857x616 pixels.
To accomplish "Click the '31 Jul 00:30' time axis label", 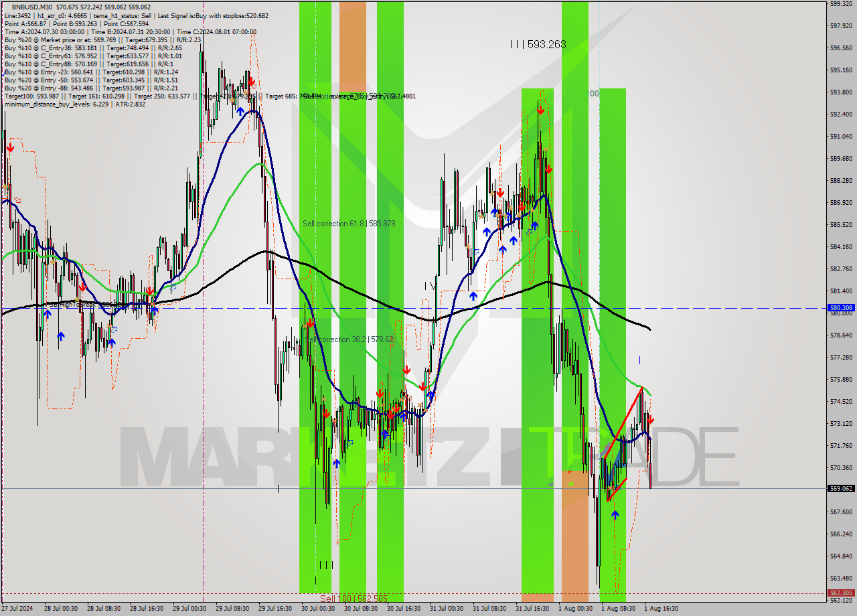I will 447,609.
